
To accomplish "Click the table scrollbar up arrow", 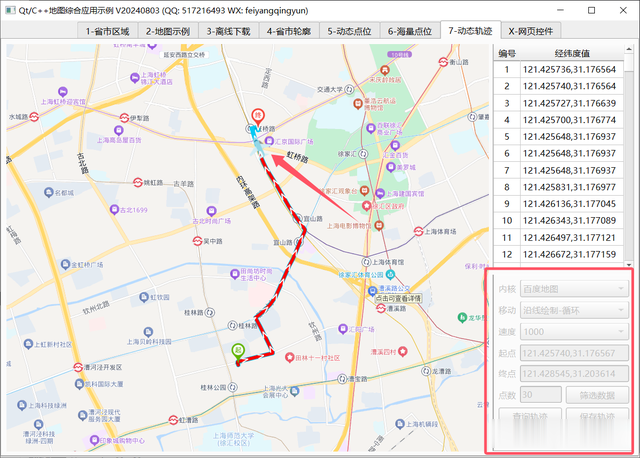I will coord(629,49).
